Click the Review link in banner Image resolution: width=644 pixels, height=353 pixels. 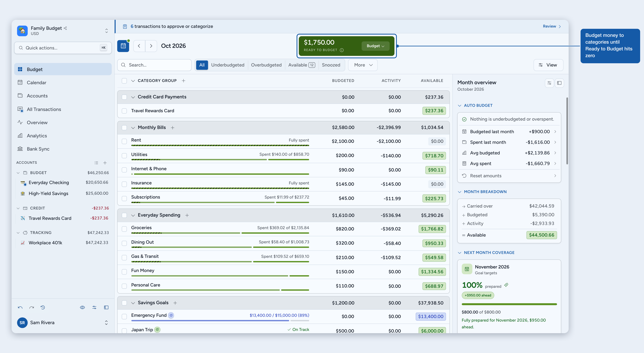point(552,26)
